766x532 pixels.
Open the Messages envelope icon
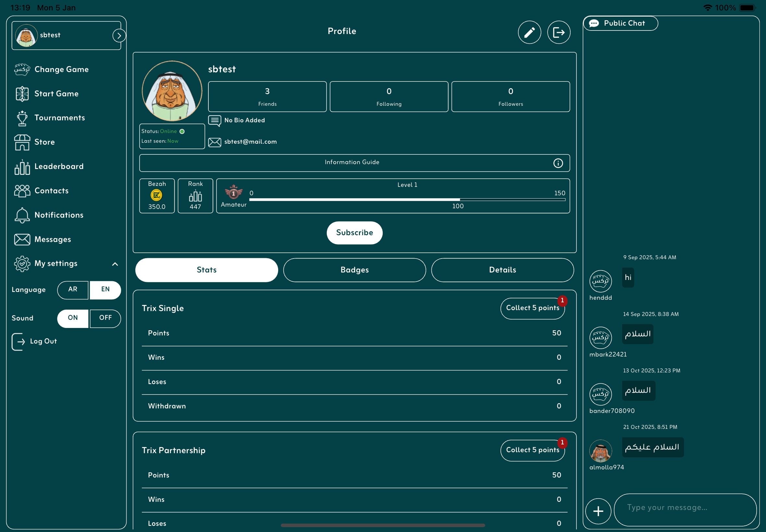(x=22, y=239)
